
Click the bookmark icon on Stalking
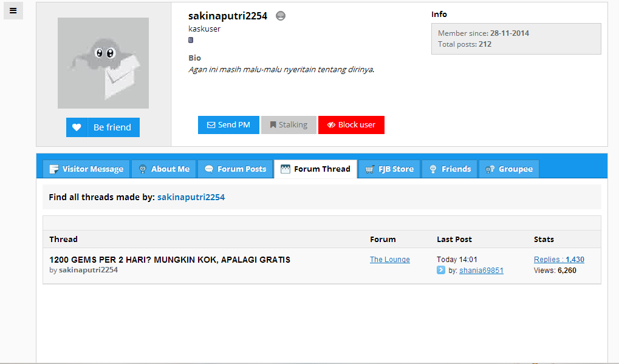pyautogui.click(x=273, y=125)
